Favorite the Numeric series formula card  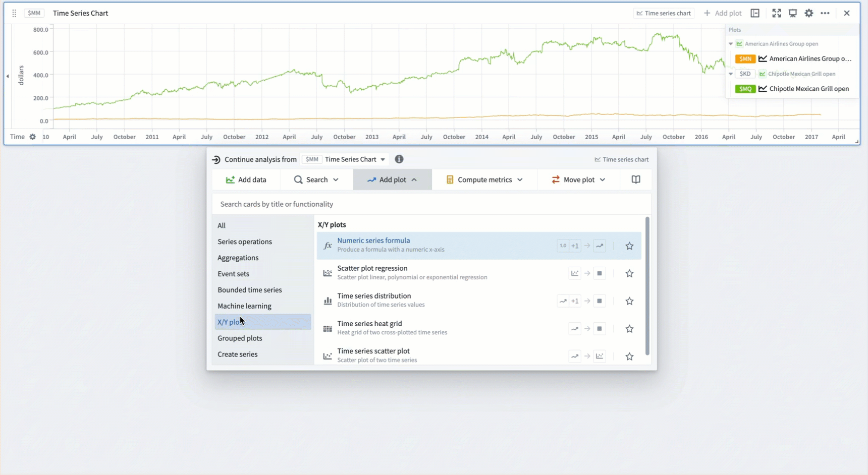click(629, 246)
